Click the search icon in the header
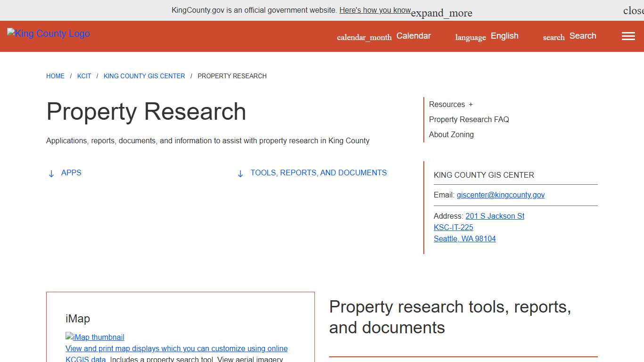 (553, 37)
